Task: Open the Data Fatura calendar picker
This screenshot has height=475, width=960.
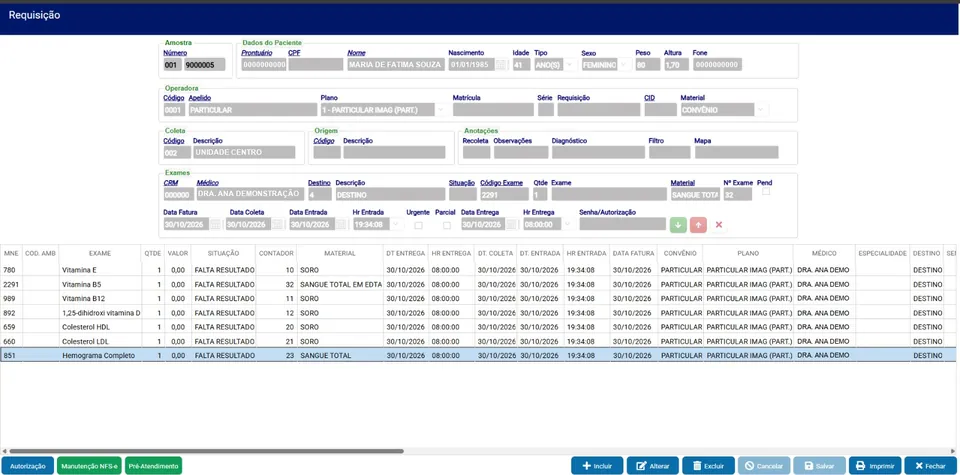Action: coord(215,225)
